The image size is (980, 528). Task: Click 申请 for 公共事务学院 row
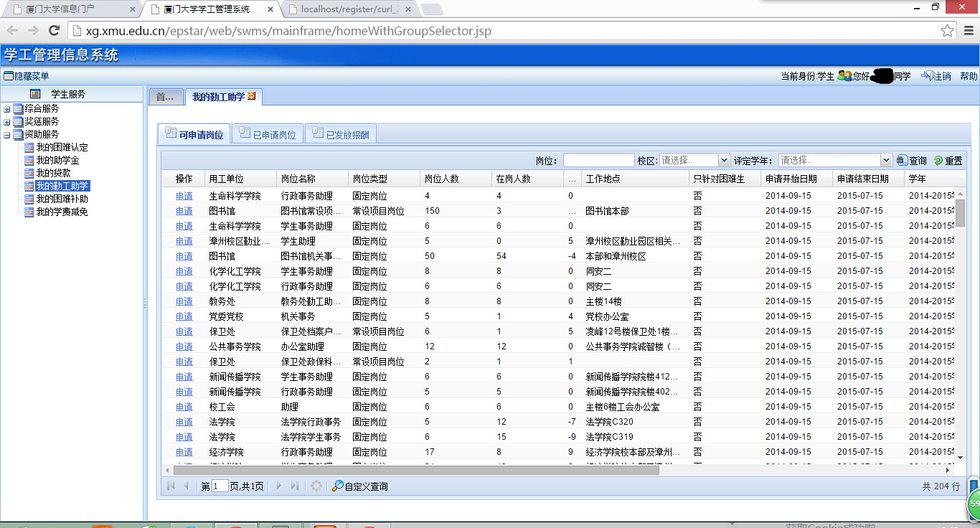coord(184,346)
